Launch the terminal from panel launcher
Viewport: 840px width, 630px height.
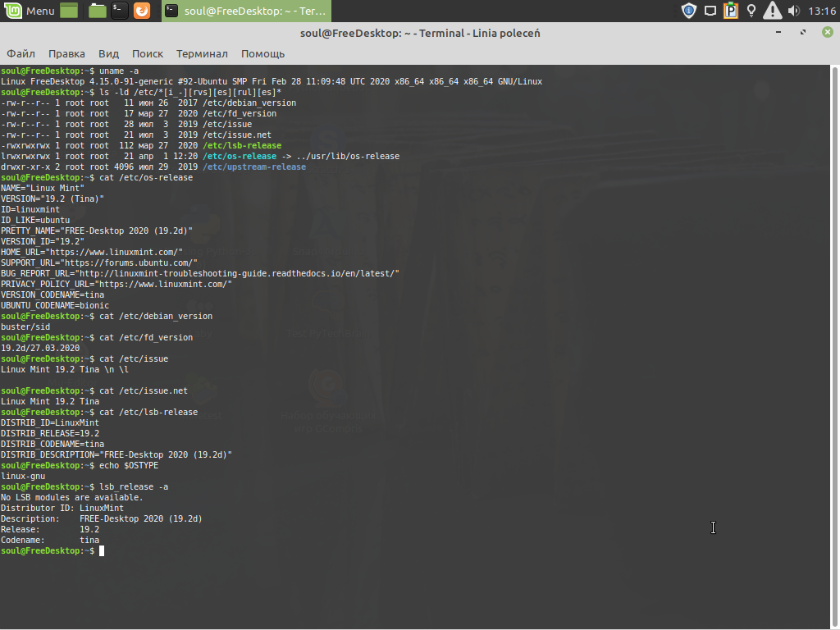pyautogui.click(x=120, y=11)
